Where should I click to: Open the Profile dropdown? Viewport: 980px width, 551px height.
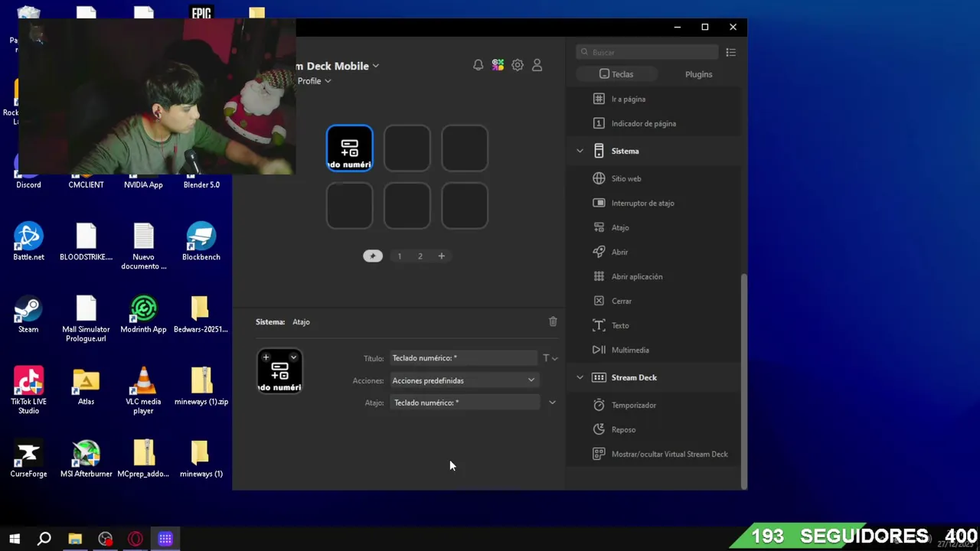tap(314, 81)
